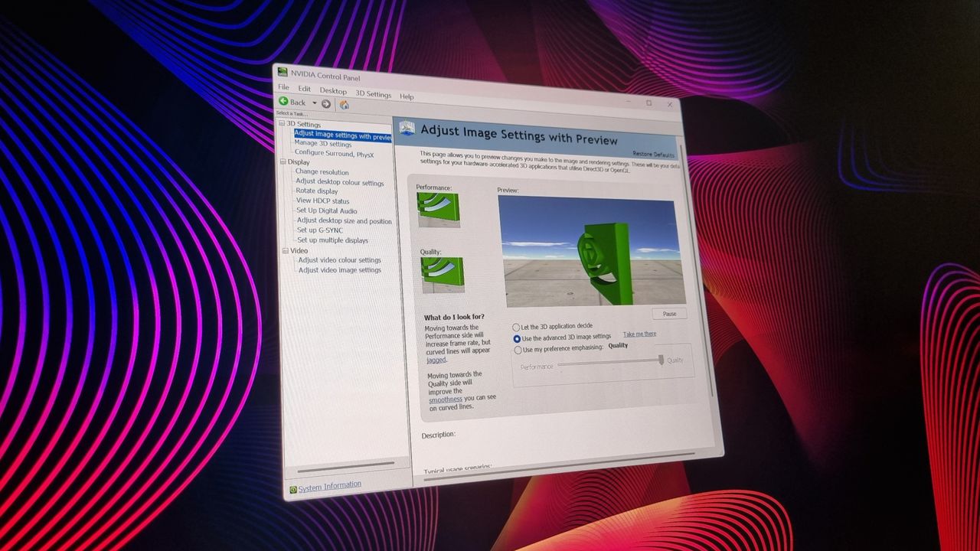This screenshot has width=980, height=551.
Task: Select Adjust video colour settings
Action: point(340,260)
